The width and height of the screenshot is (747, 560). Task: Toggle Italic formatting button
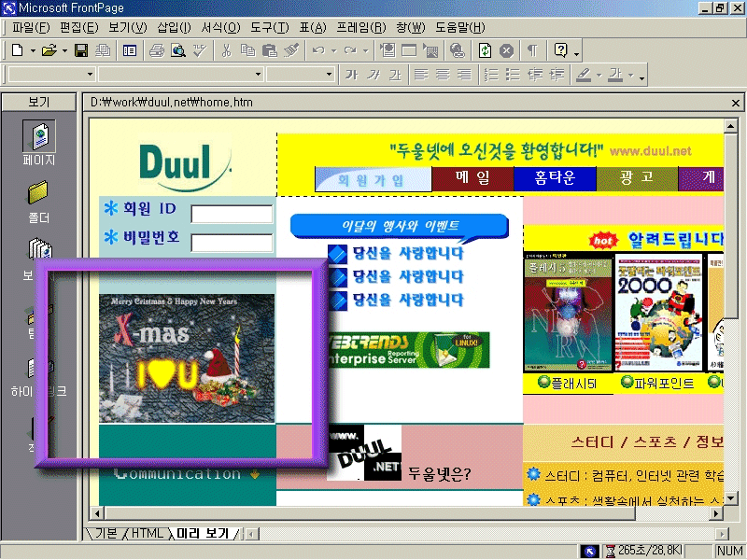click(373, 75)
